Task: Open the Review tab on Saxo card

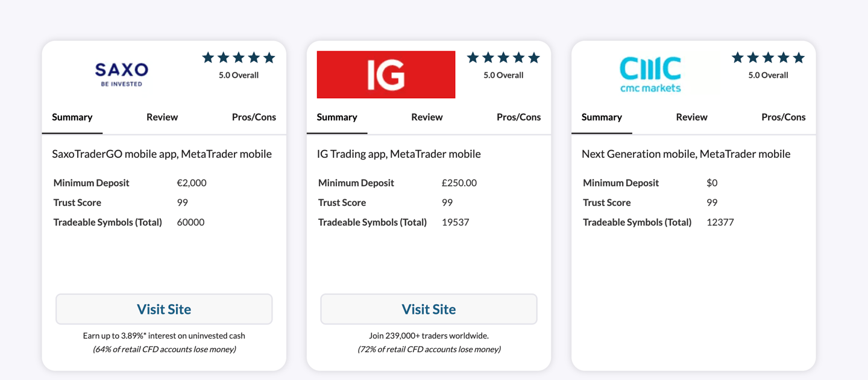Action: [x=162, y=117]
